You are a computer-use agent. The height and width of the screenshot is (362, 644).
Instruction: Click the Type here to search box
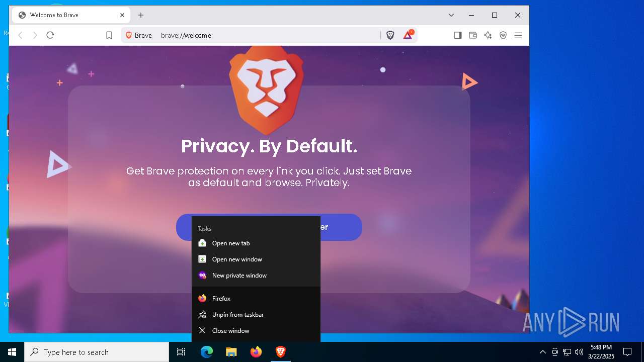[97, 352]
